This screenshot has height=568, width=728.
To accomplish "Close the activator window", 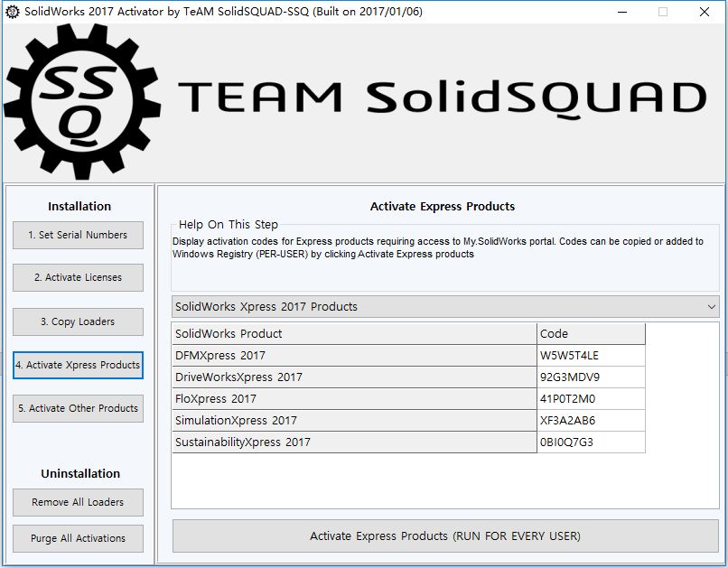I will pos(705,12).
